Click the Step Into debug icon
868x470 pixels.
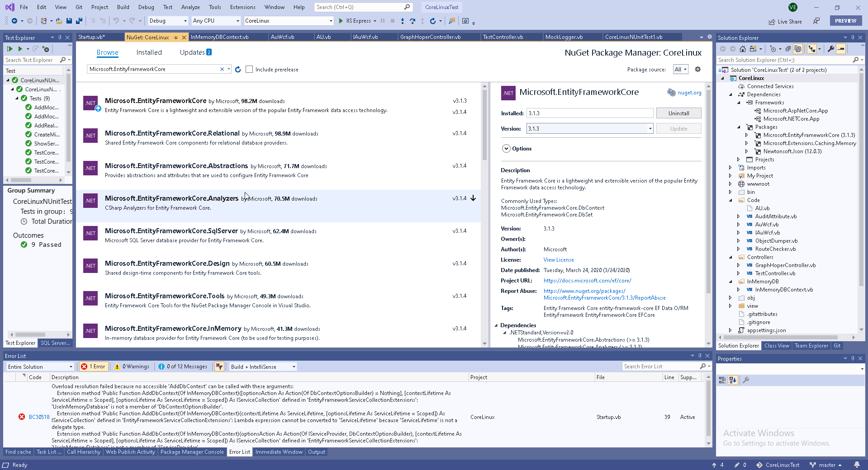click(403, 21)
